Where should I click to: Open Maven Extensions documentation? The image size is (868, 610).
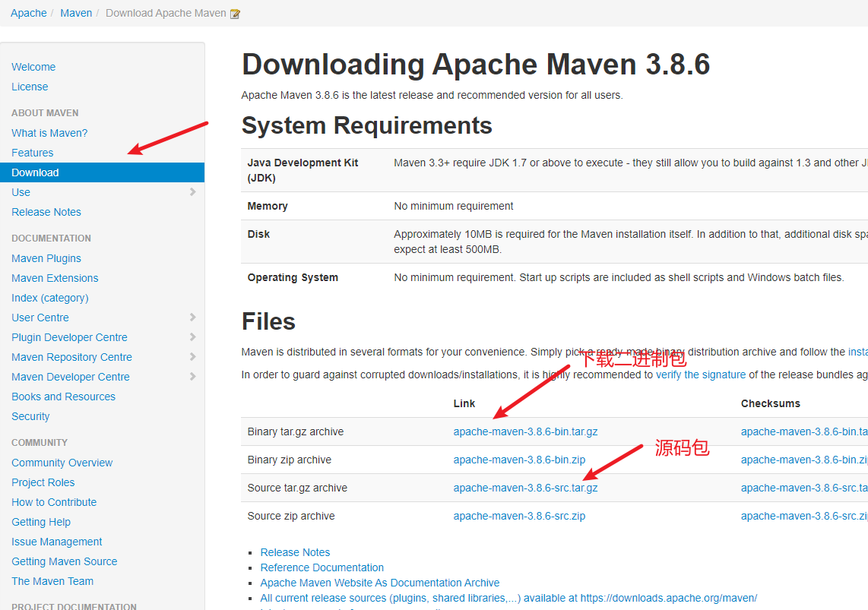pyautogui.click(x=55, y=278)
